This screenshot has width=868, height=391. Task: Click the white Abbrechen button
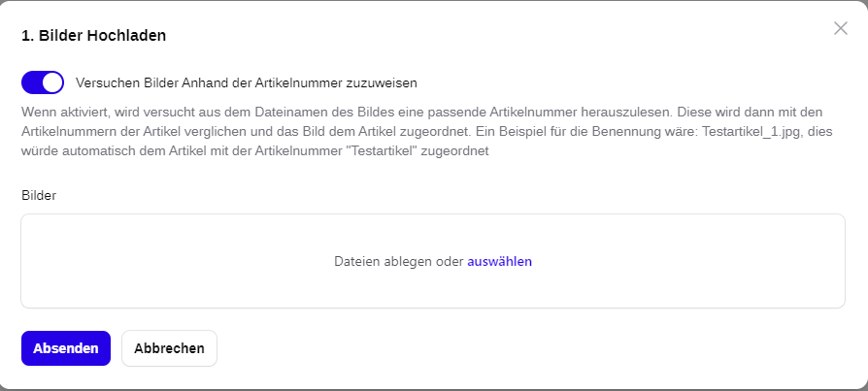[x=169, y=348]
